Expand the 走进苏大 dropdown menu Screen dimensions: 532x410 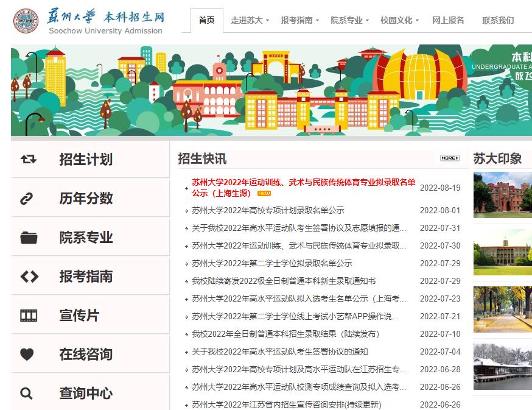coord(250,20)
